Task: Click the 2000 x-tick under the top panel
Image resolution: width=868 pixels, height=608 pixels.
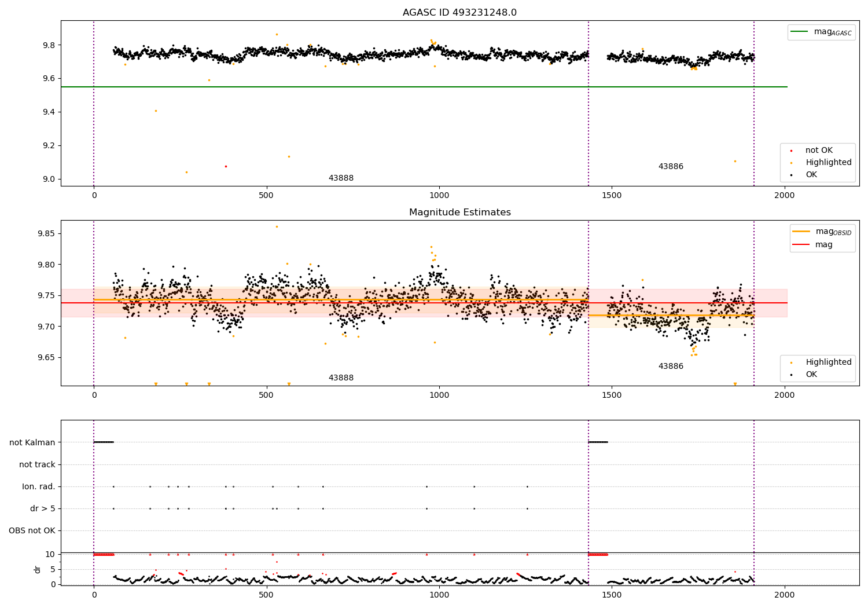Action: pos(784,195)
